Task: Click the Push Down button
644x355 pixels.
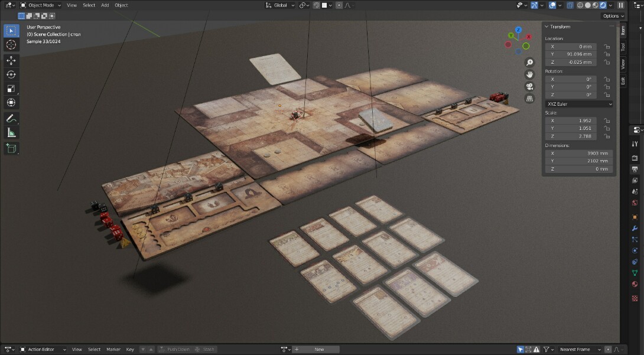Action: click(174, 349)
